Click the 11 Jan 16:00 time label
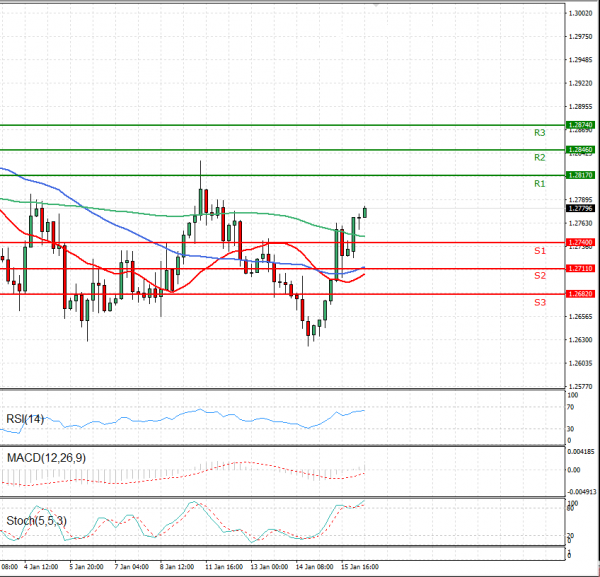Screen dimensions: 600x577 [223, 567]
